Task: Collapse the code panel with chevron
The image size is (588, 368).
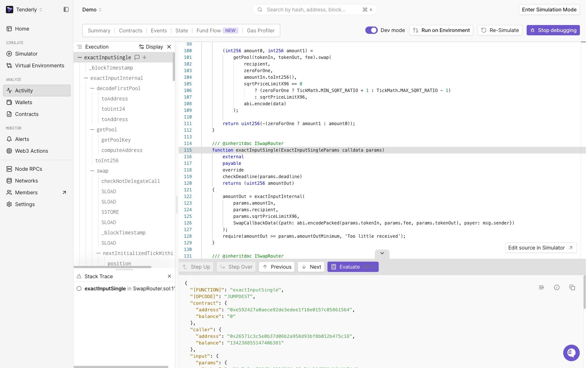Action: point(382,253)
